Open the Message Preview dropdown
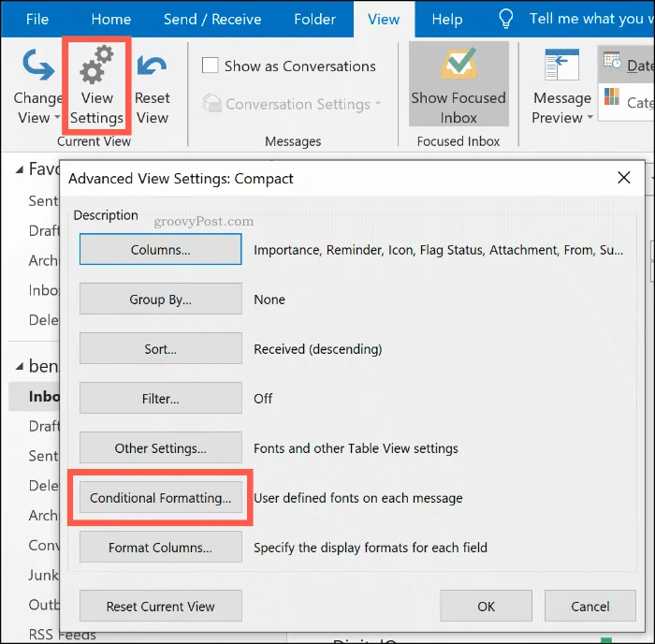Image resolution: width=655 pixels, height=644 pixels. coord(562,86)
